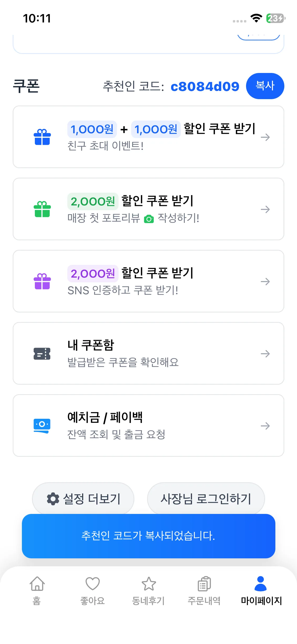Select the referral code c8084d09 text
The width and height of the screenshot is (297, 644).
[205, 86]
